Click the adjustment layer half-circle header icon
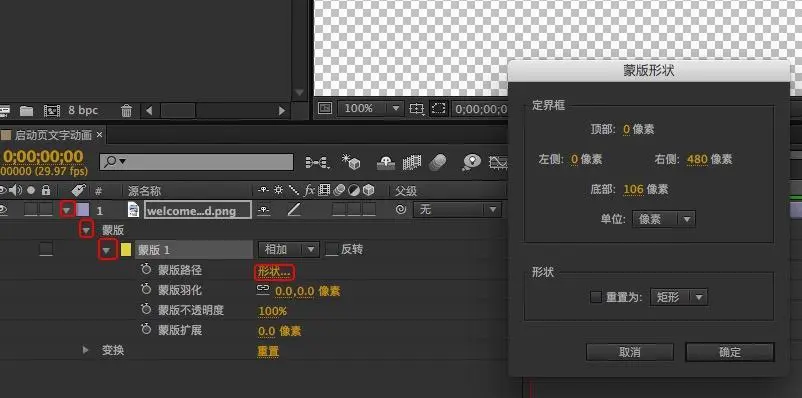 (353, 190)
